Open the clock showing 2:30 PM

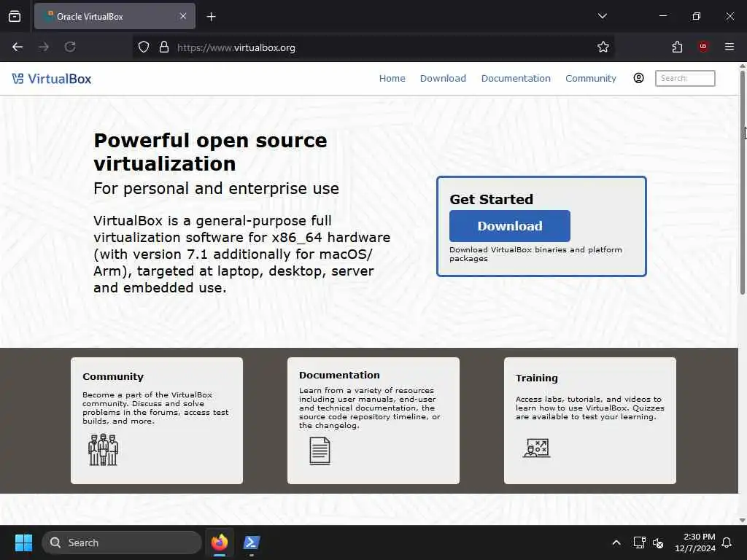[x=695, y=542]
